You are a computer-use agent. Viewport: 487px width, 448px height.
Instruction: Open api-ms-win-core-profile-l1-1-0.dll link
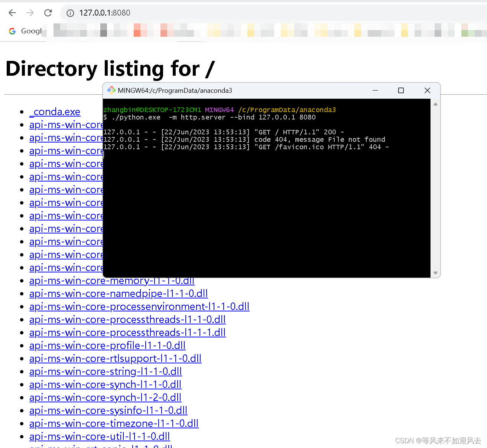click(x=107, y=346)
